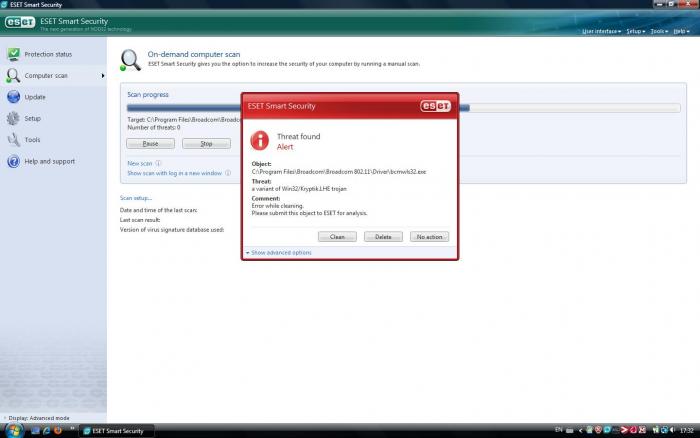This screenshot has width=700, height=438.
Task: Click 'Version of virus signature database used:' text
Action: click(x=172, y=230)
